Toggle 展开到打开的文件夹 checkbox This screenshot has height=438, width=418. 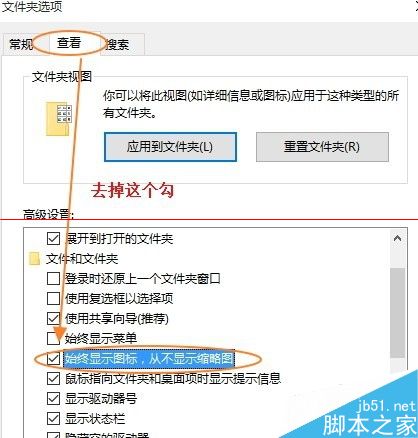point(53,239)
